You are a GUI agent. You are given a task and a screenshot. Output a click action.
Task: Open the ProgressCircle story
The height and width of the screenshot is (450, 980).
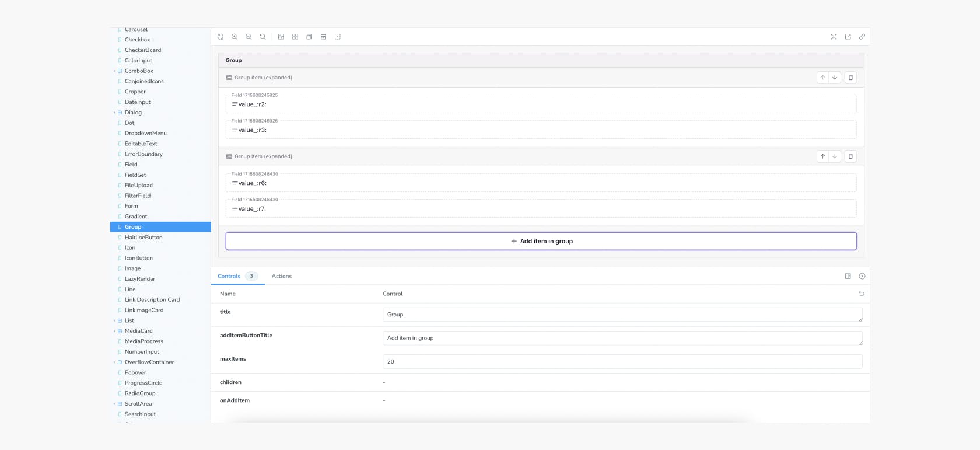point(143,383)
